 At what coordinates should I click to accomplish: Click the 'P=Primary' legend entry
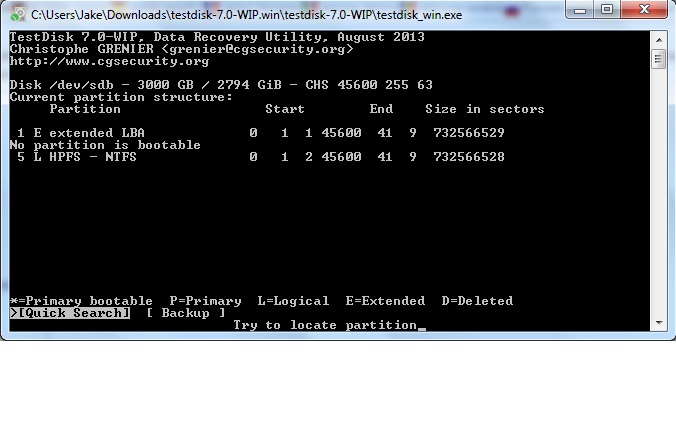pyautogui.click(x=205, y=301)
